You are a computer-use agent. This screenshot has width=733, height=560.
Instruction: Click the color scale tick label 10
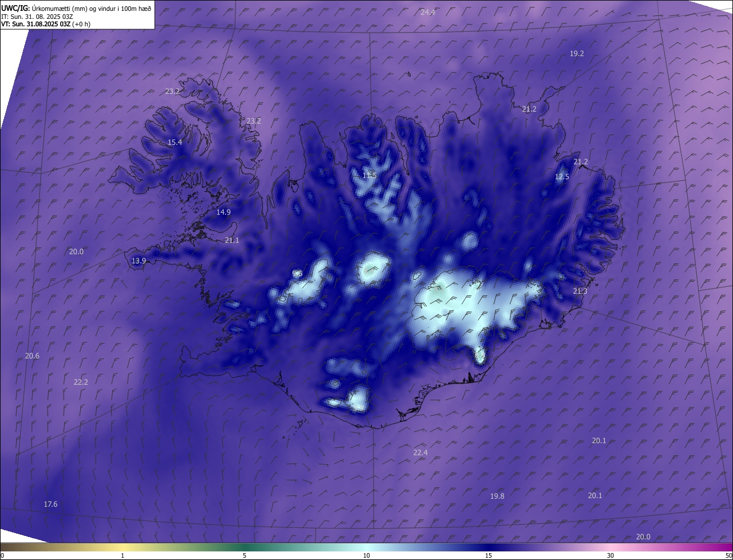pyautogui.click(x=366, y=555)
